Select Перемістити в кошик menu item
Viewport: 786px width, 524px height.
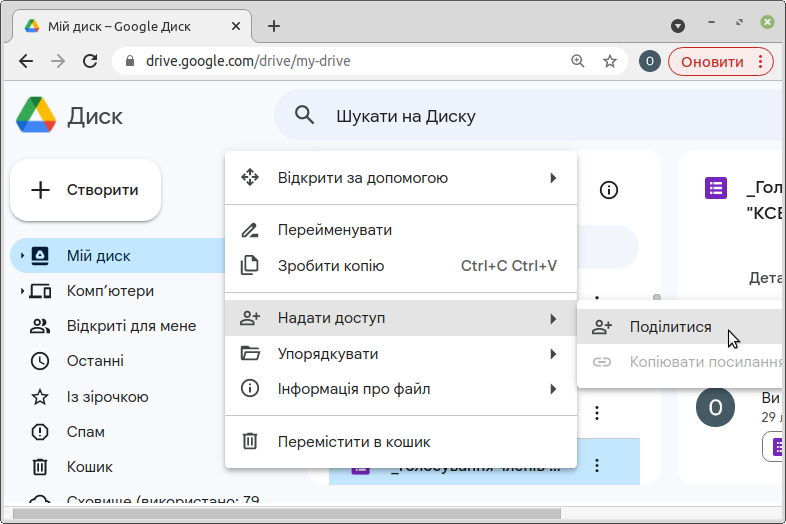(354, 441)
